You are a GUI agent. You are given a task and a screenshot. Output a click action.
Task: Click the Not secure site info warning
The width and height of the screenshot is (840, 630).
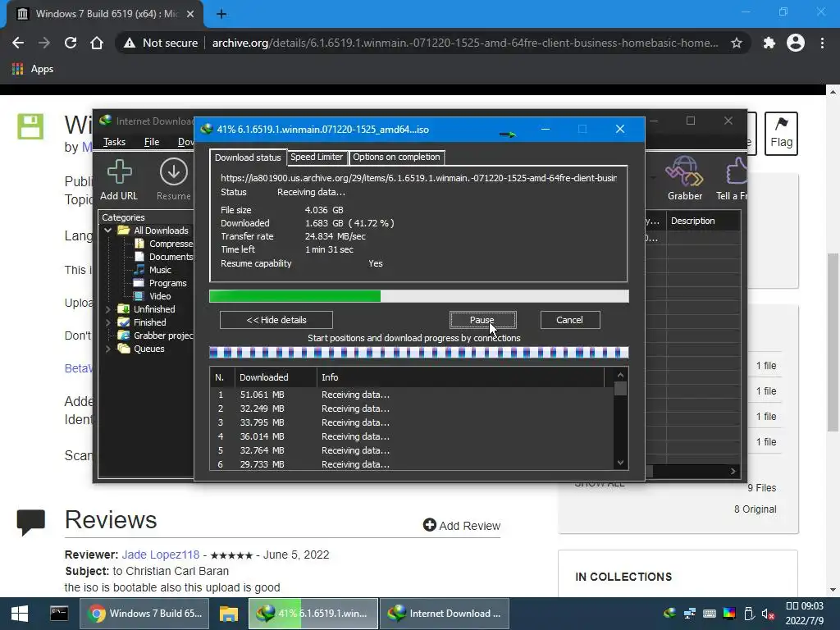tap(161, 43)
